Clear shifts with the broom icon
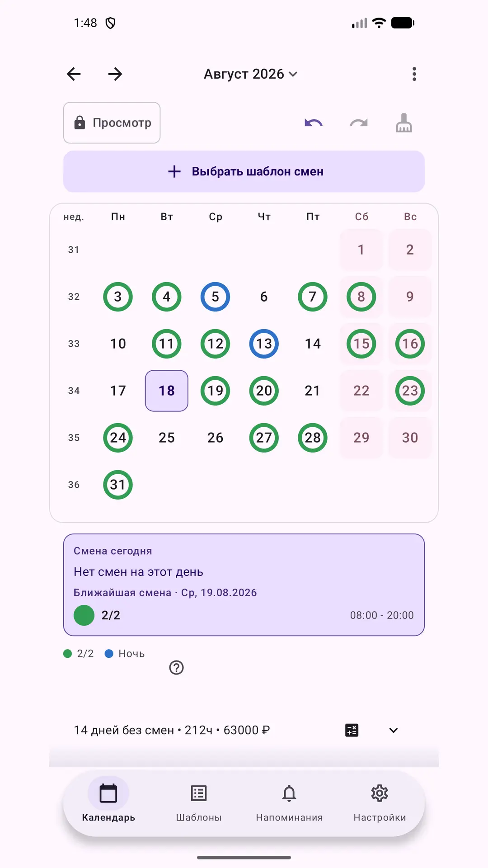 pos(404,123)
